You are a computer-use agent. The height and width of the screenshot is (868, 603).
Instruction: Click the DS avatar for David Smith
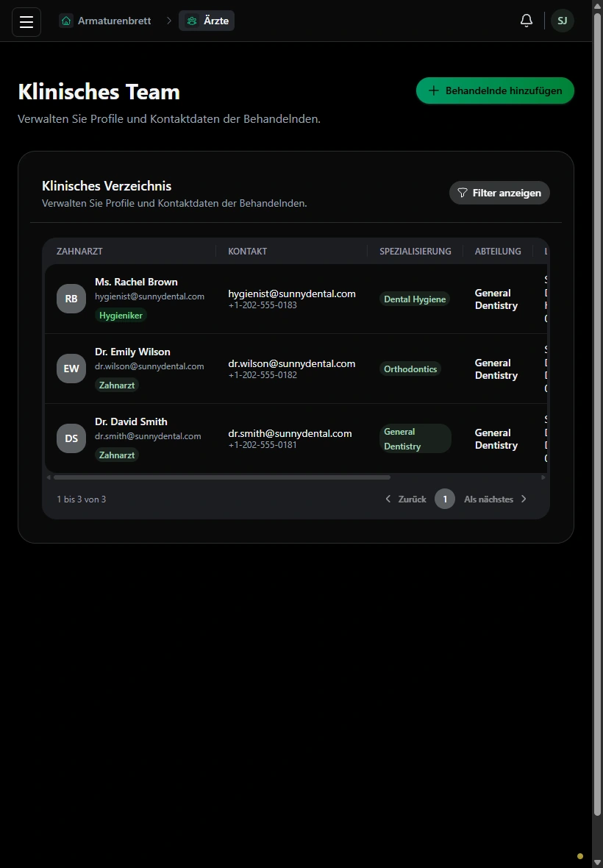point(71,438)
